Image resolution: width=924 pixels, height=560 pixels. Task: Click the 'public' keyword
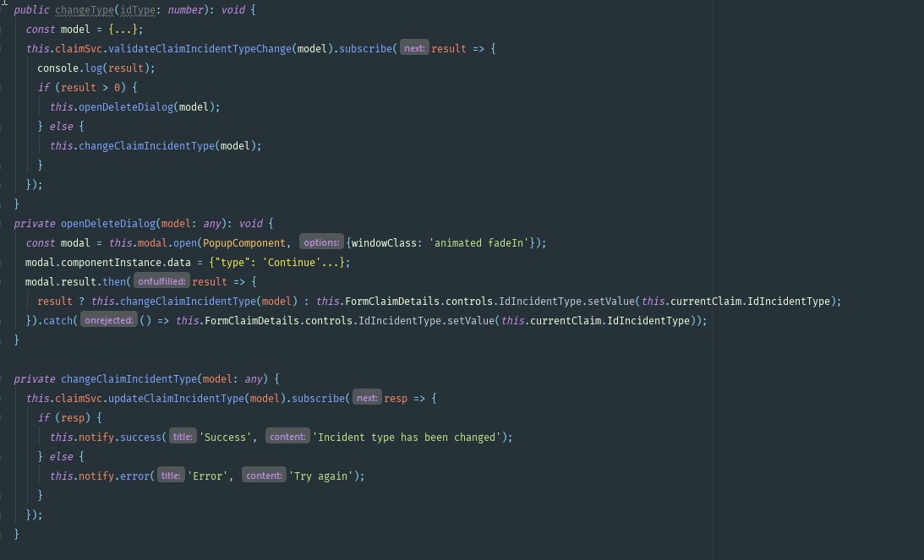(x=32, y=10)
